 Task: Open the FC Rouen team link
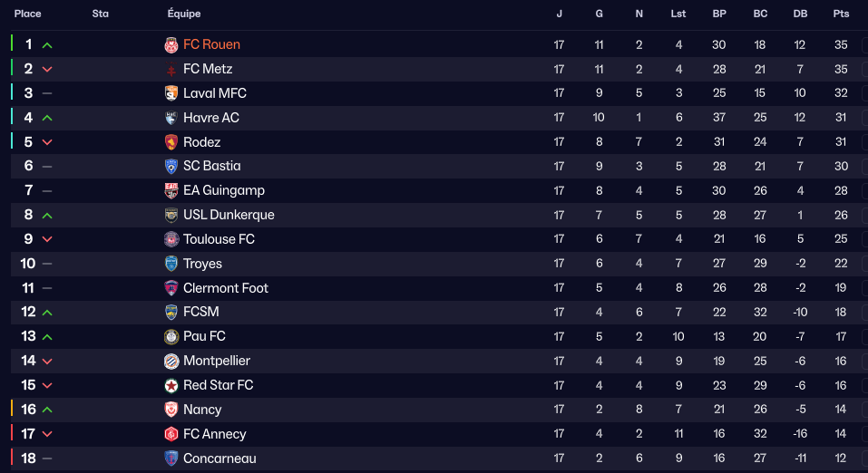point(211,44)
